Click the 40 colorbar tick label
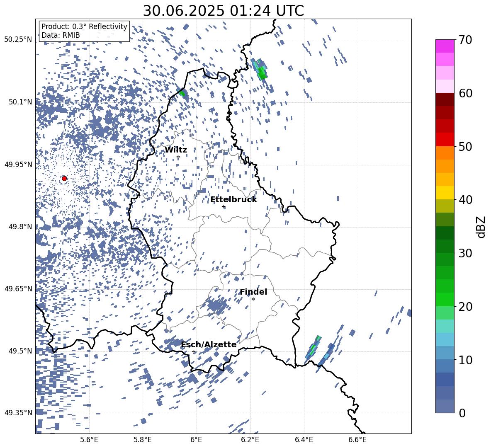 click(x=465, y=200)
